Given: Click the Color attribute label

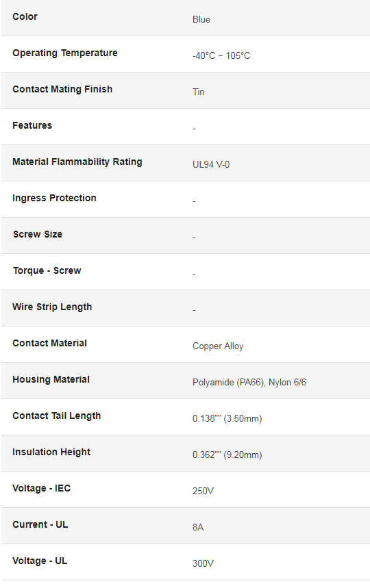Looking at the screenshot, I should [25, 16].
